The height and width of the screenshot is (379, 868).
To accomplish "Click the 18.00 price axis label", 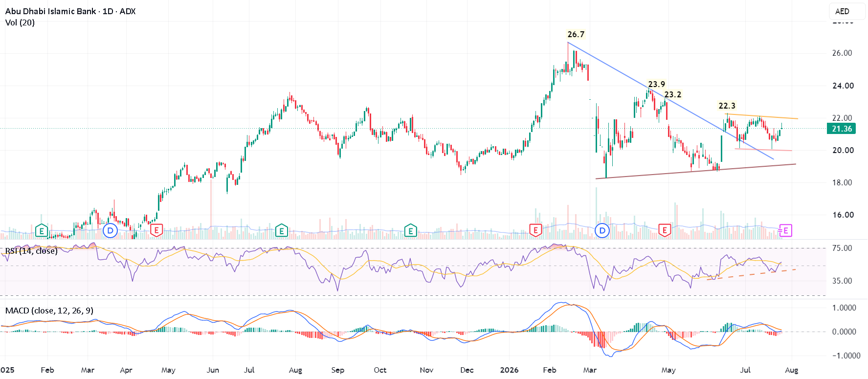I will click(843, 182).
